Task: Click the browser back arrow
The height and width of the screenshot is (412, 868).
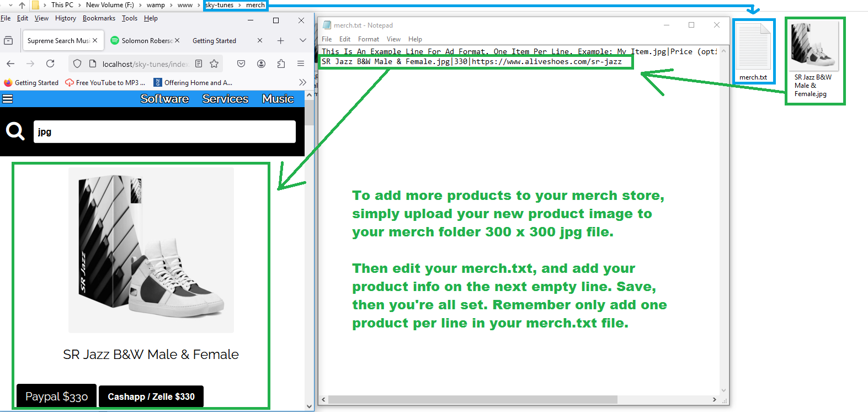Action: tap(10, 64)
